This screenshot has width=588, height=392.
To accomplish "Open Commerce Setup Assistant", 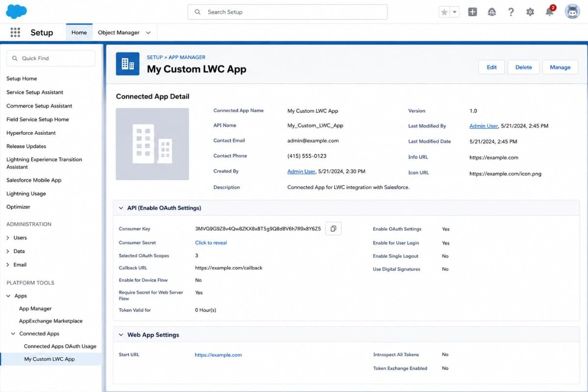I will point(39,106).
